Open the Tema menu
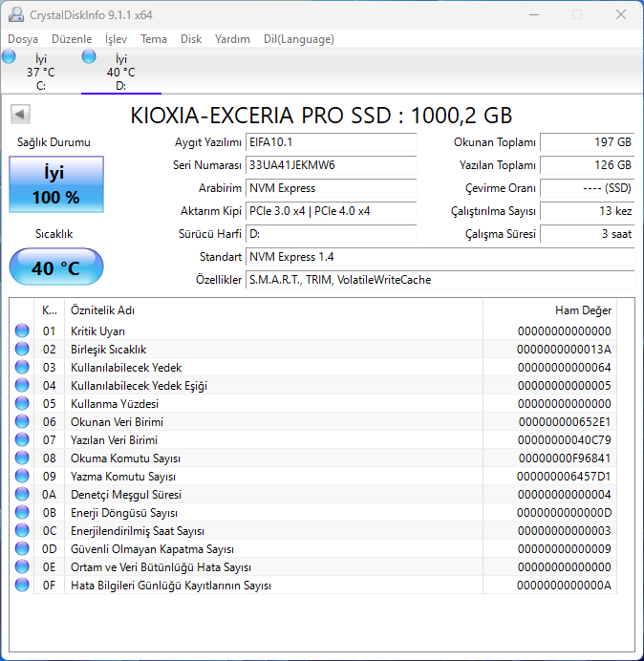Screen dimensions: 644x661 [154, 39]
